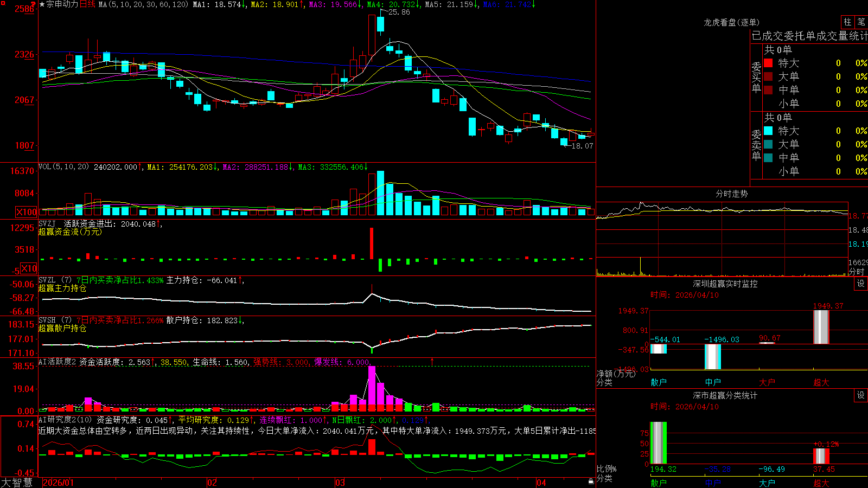Click the dark red 大单 buy order swatch

(x=768, y=76)
